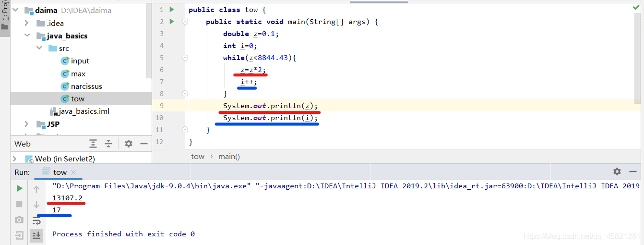Click 'System.out.println(i);' line
The image size is (644, 245).
point(271,118)
